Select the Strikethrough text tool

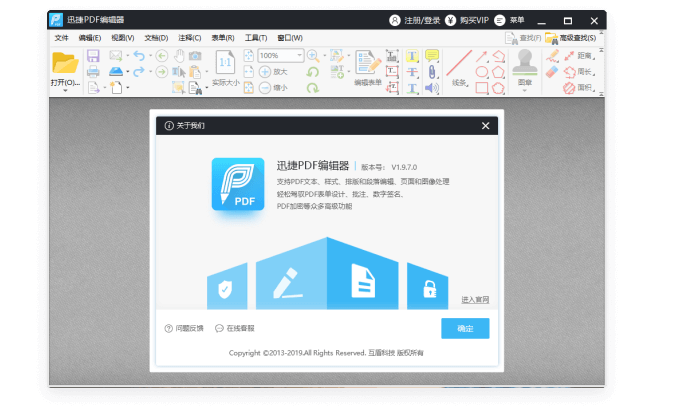point(412,72)
